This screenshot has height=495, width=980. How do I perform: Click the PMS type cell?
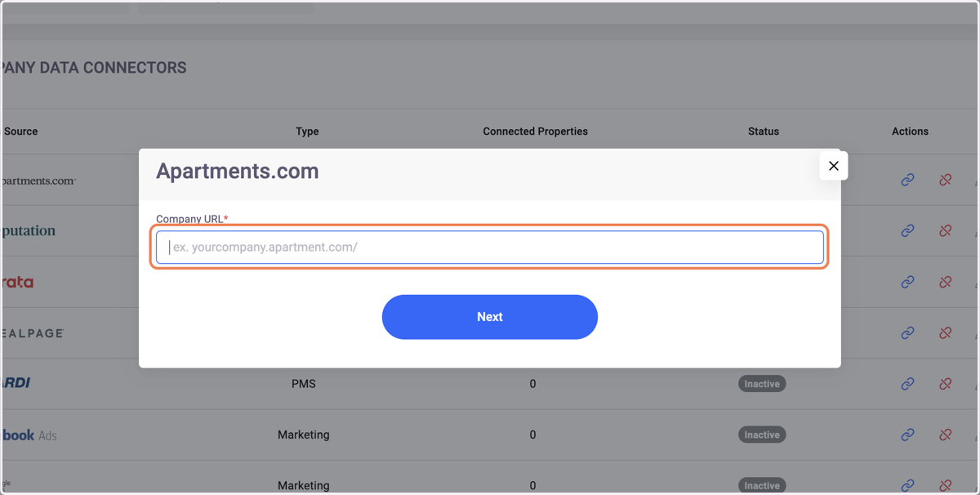pyautogui.click(x=304, y=384)
